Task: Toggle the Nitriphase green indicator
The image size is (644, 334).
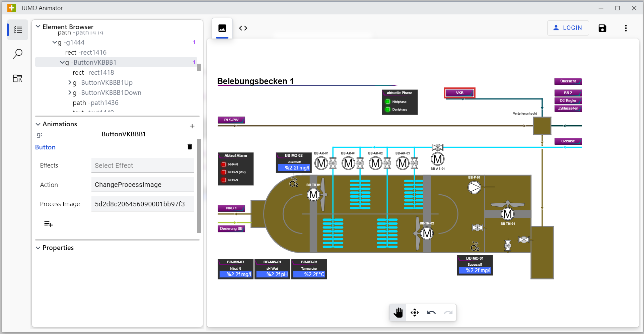Action: (388, 102)
